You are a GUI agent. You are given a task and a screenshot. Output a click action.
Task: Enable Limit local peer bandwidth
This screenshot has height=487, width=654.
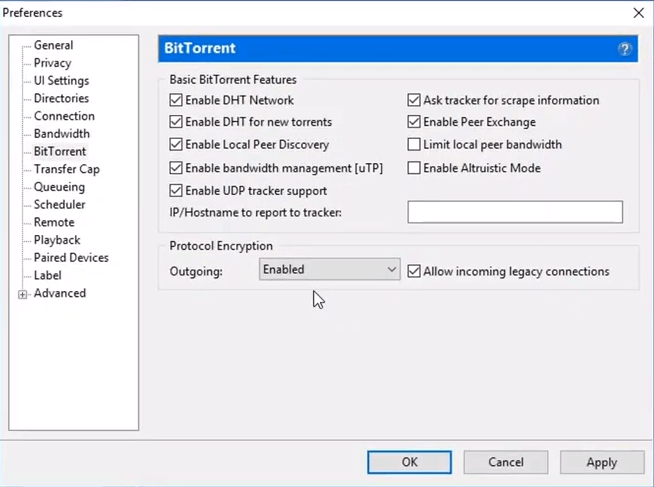click(414, 144)
